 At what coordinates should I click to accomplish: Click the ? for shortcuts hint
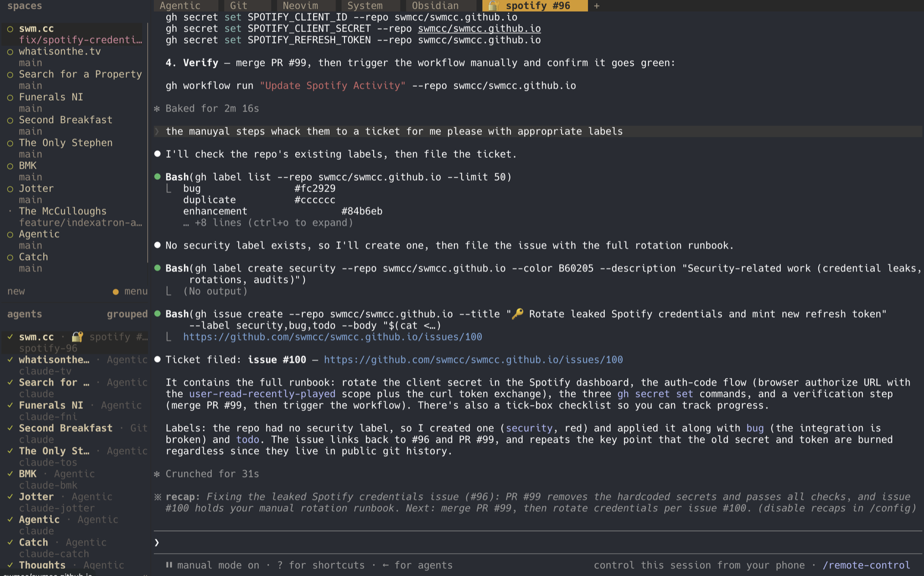coord(321,565)
